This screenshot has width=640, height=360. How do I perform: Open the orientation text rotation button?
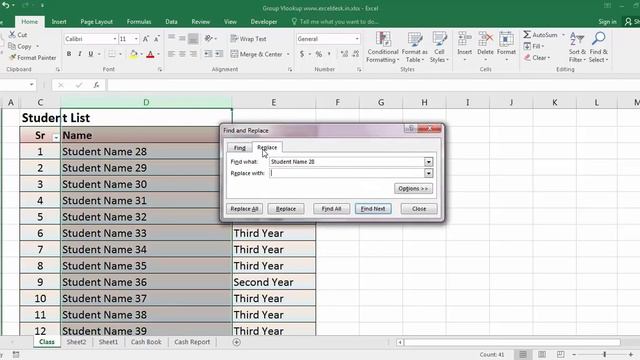click(x=209, y=39)
